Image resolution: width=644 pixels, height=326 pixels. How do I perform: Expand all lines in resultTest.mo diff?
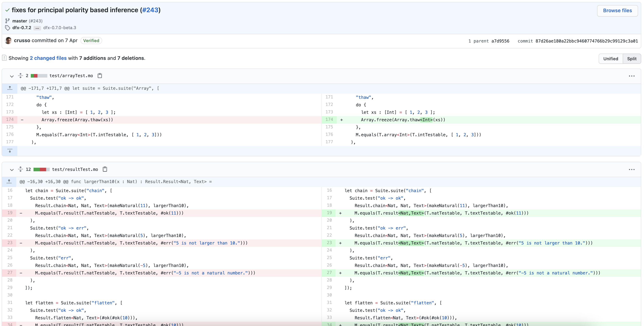point(21,169)
